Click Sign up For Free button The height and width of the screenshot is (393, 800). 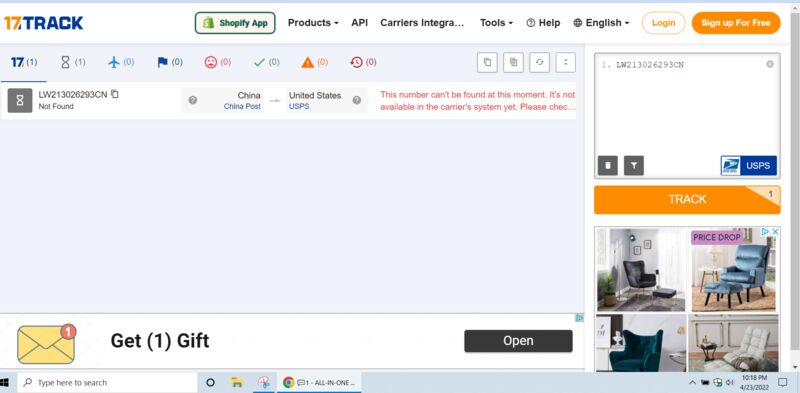(736, 23)
